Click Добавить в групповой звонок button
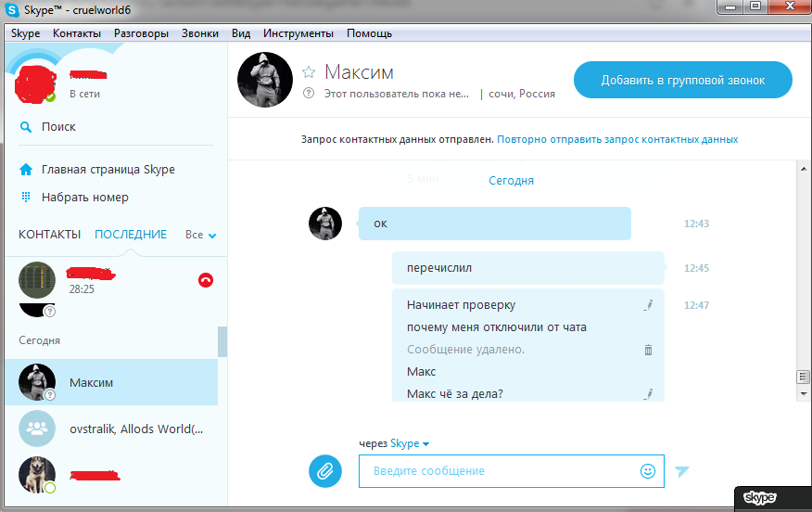This screenshot has width=812, height=512. click(682, 80)
